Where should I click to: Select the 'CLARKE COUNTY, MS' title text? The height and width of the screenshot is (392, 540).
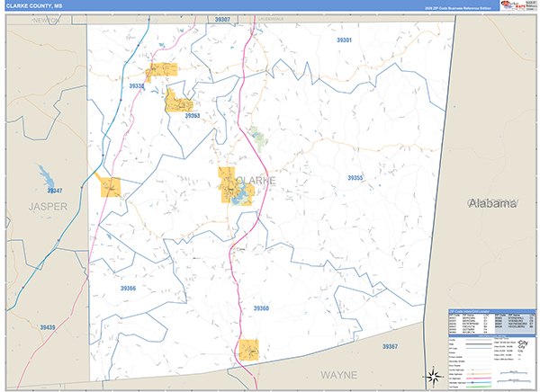pyautogui.click(x=34, y=6)
